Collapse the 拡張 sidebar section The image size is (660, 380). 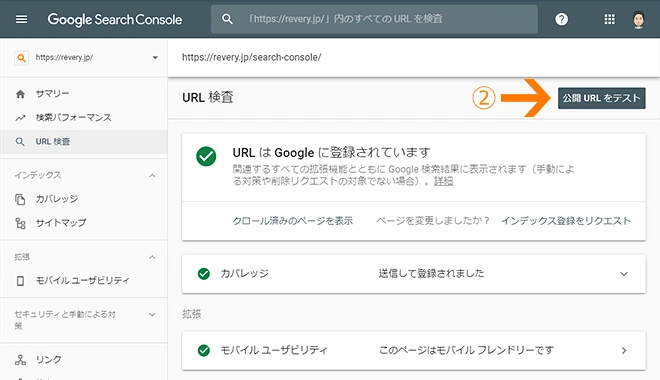152,257
